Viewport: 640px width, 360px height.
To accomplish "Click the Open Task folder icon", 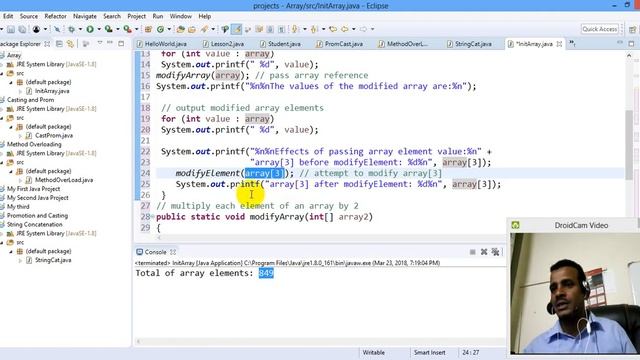I will (x=192, y=29).
